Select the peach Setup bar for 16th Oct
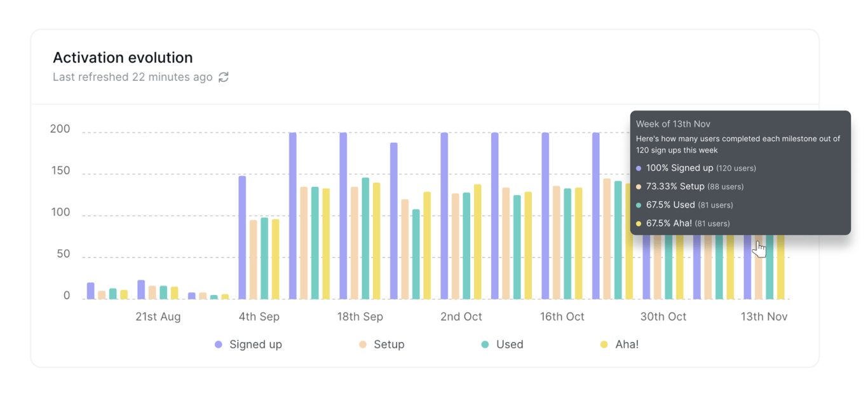 pyautogui.click(x=557, y=242)
